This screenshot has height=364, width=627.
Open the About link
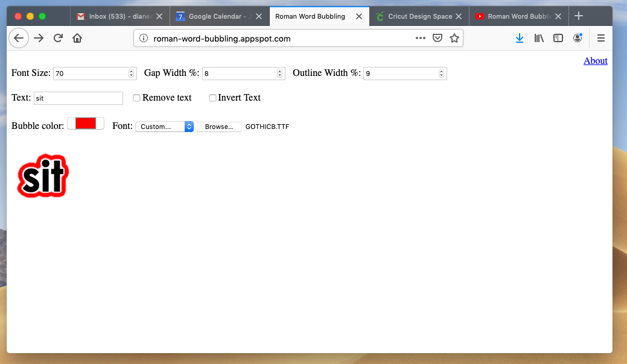595,60
